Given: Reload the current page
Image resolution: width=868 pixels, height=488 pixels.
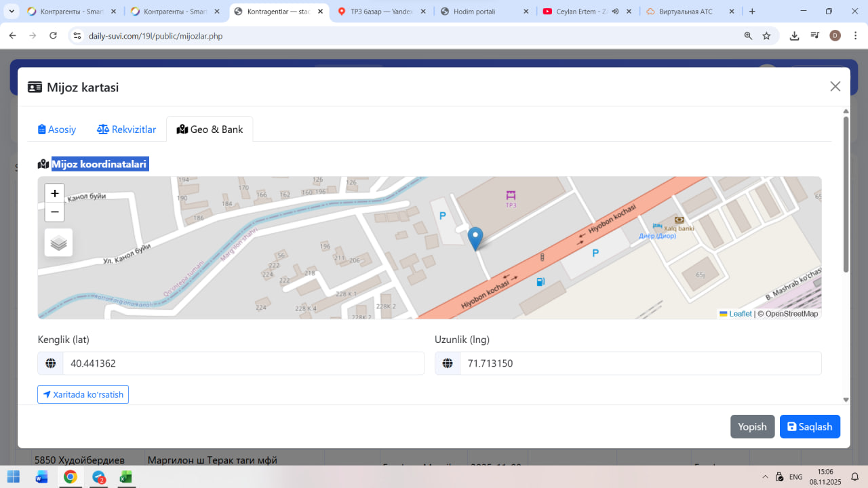Looking at the screenshot, I should tap(53, 36).
